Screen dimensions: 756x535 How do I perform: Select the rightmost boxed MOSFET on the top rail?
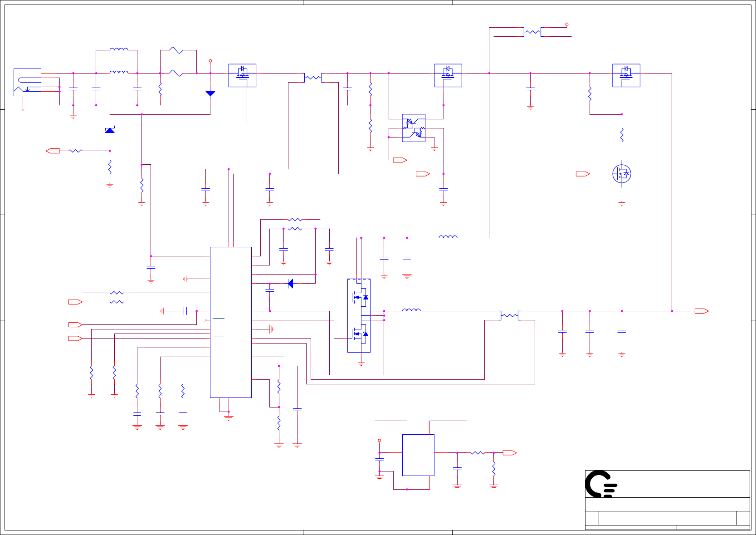626,75
